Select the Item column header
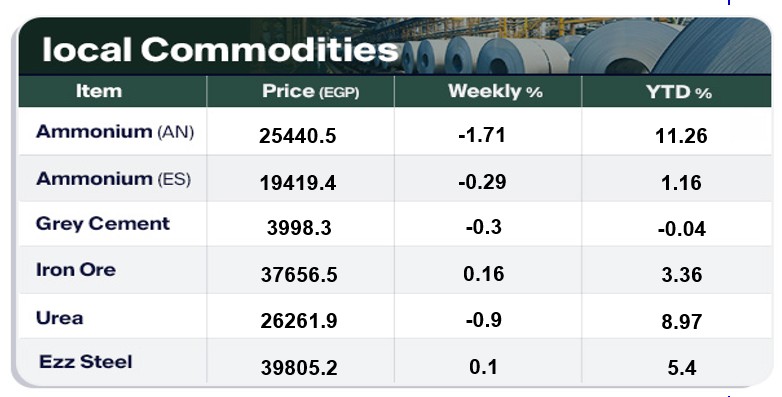The width and height of the screenshot is (782, 397). point(99,91)
